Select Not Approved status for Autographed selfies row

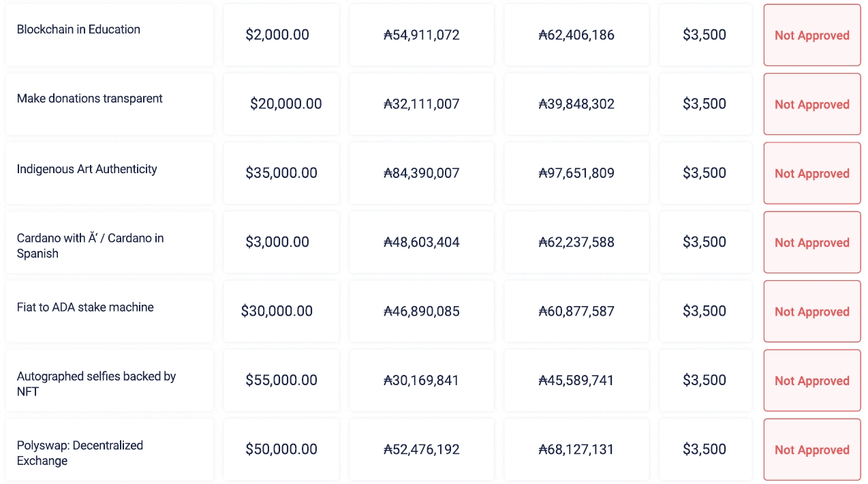[x=811, y=380]
